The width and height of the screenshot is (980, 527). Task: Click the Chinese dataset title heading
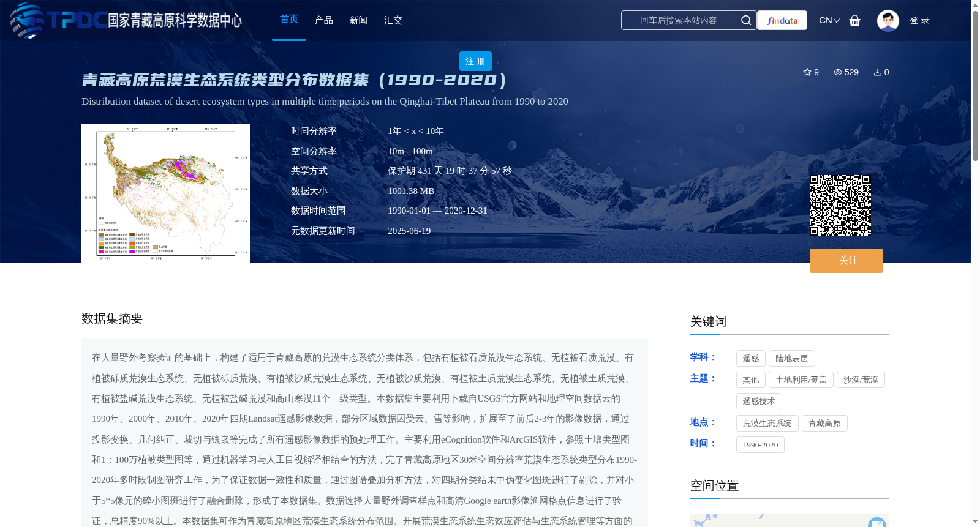[295, 80]
